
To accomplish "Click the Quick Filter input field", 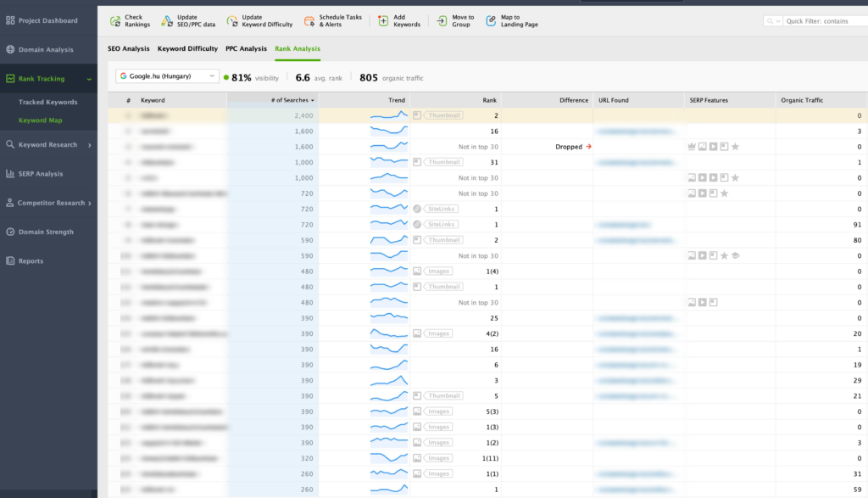I will [826, 21].
